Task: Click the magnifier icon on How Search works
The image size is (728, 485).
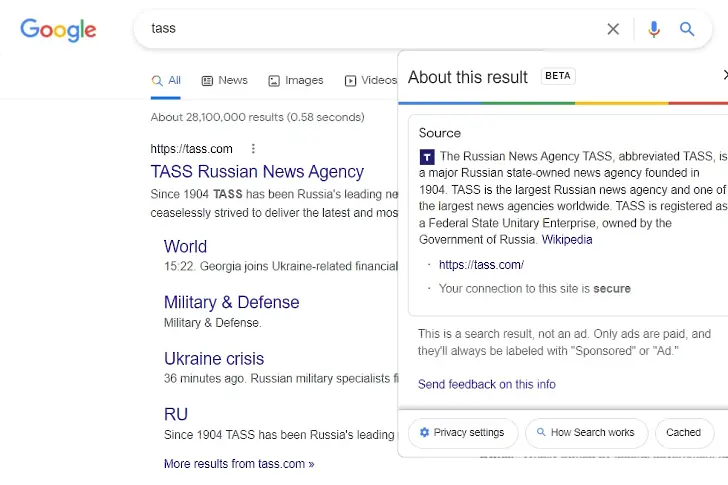Action: pos(541,432)
